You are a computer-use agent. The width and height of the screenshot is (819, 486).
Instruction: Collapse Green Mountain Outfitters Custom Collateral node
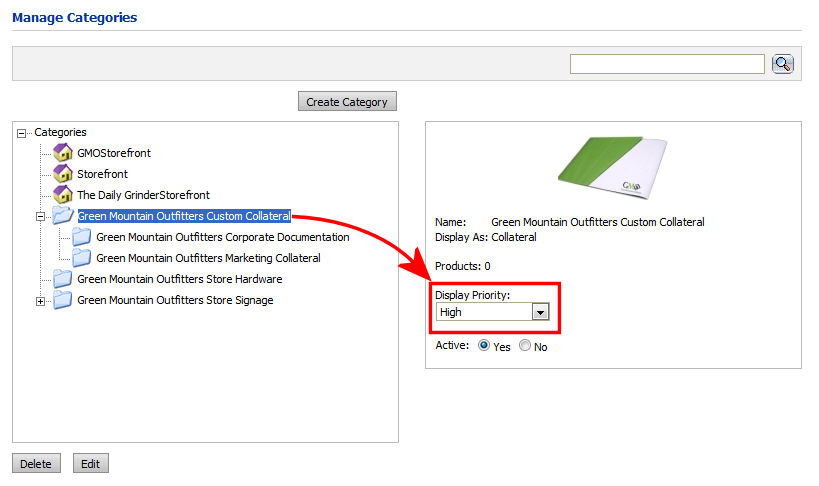(41, 216)
